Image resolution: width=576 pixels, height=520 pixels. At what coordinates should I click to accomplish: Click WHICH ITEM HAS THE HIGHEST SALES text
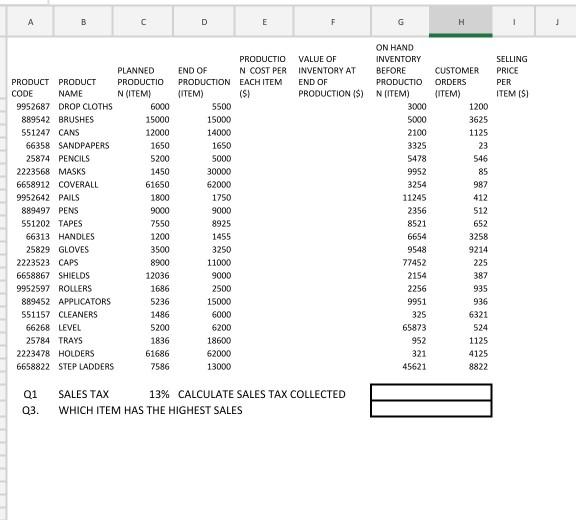point(150,410)
